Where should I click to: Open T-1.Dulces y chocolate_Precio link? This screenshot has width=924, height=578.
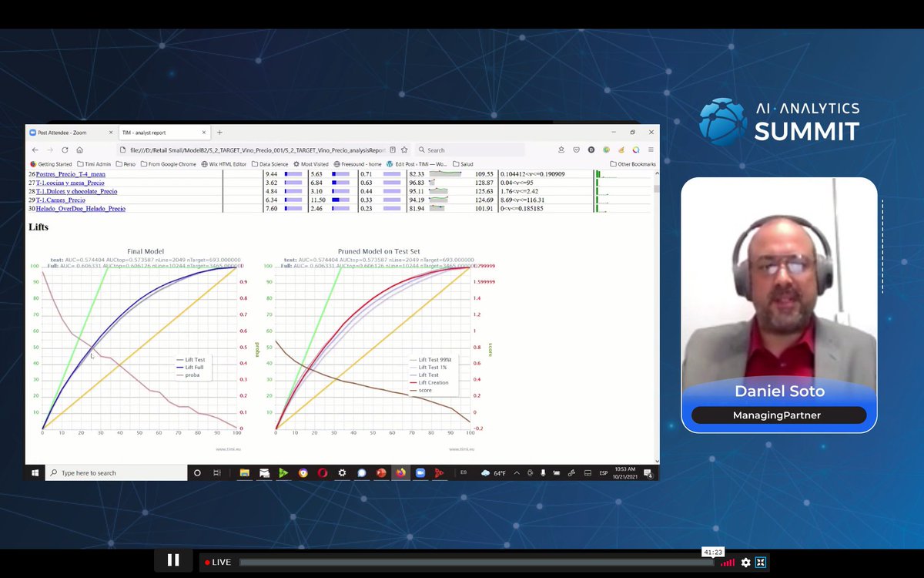(x=76, y=191)
